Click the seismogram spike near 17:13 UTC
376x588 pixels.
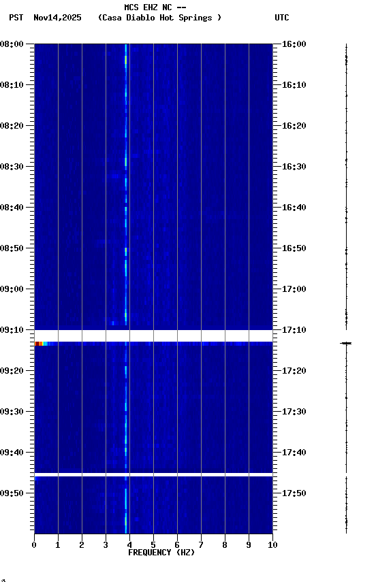click(x=346, y=343)
